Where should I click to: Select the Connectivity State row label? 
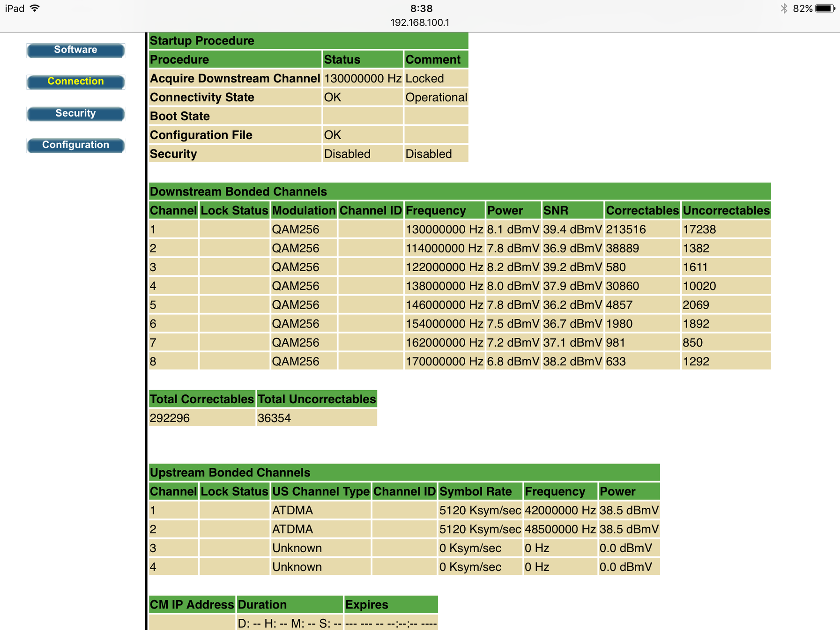[x=235, y=97]
